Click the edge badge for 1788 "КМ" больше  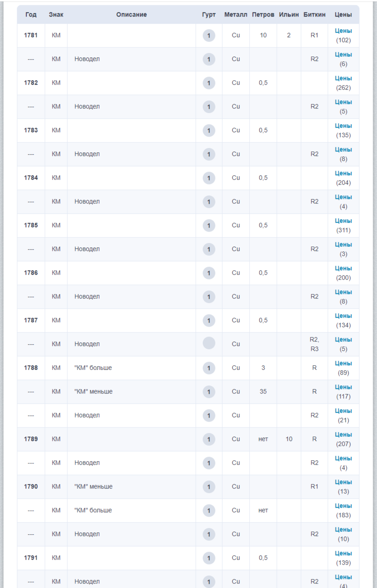(209, 368)
